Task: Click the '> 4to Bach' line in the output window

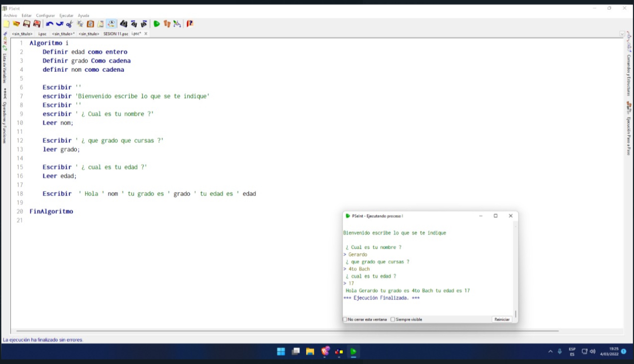Action: coord(357,269)
